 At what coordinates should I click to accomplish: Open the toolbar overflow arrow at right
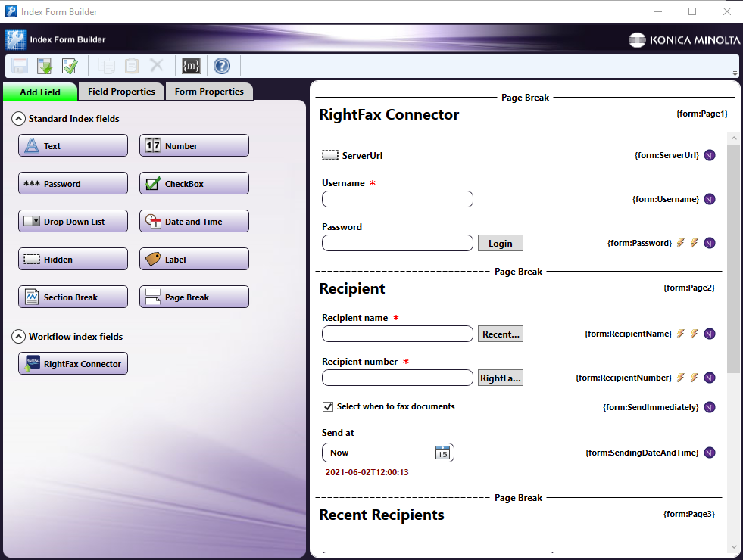[735, 73]
